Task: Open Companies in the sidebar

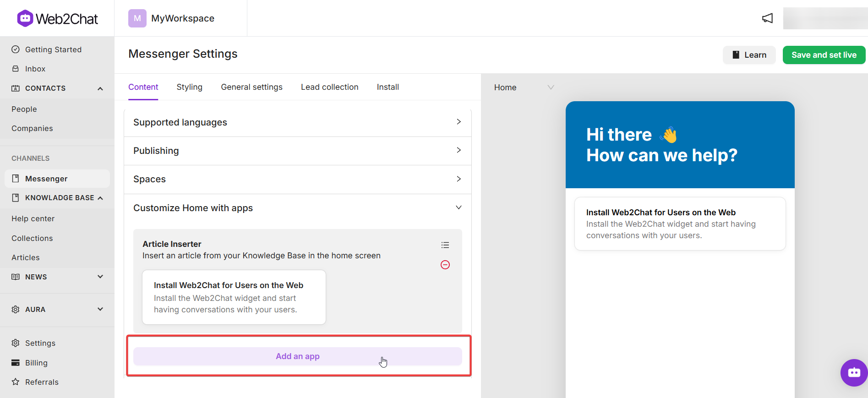Action: click(32, 128)
